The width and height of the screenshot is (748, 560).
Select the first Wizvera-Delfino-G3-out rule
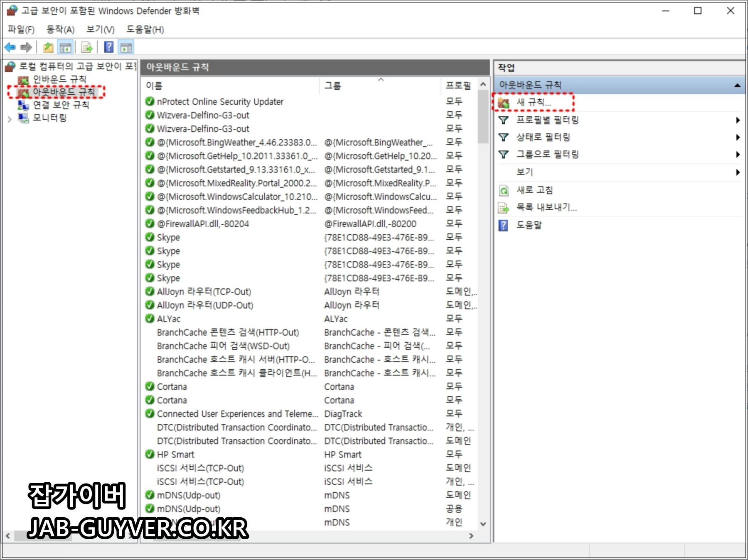[x=310, y=115]
